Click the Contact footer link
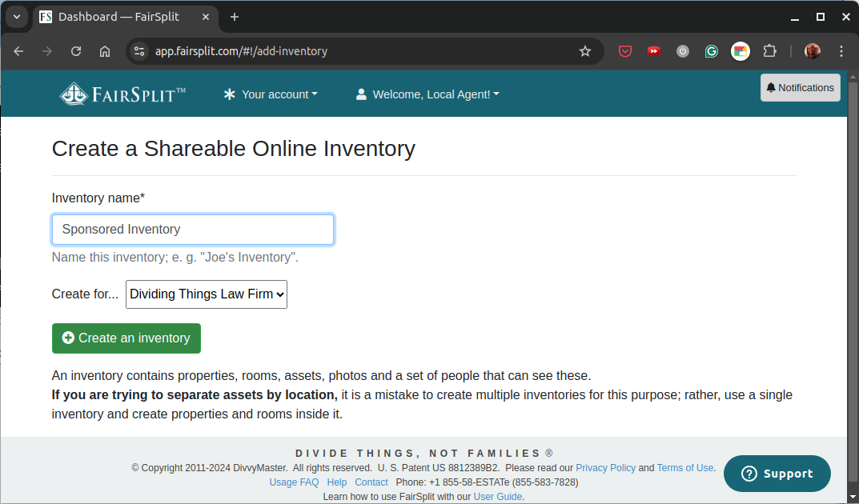The width and height of the screenshot is (859, 504). (x=371, y=482)
